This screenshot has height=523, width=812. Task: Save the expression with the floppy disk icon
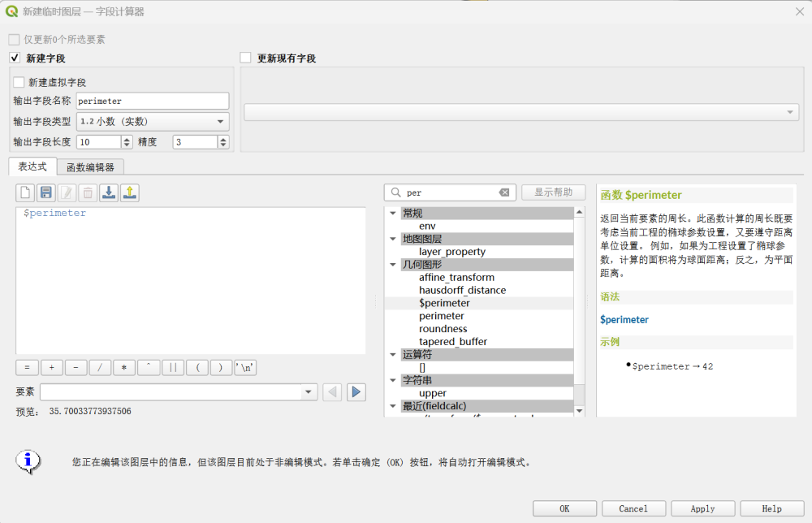(x=46, y=192)
